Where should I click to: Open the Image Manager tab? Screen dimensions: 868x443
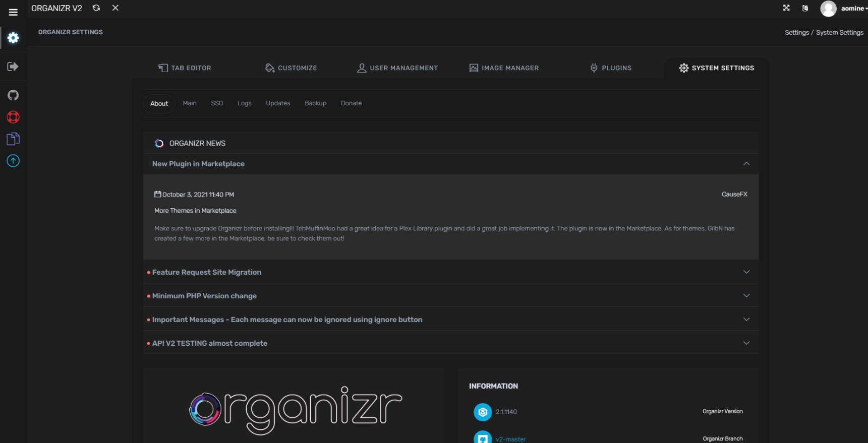point(504,68)
